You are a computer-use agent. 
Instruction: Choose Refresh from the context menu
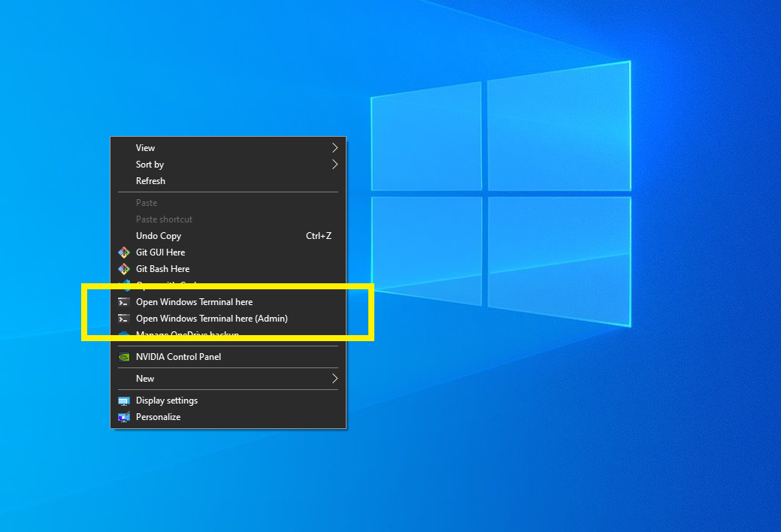(228, 181)
